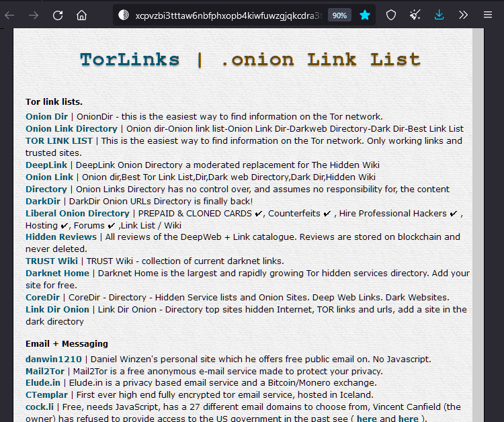The height and width of the screenshot is (422, 504).
Task: Open the browser home page
Action: [81, 15]
